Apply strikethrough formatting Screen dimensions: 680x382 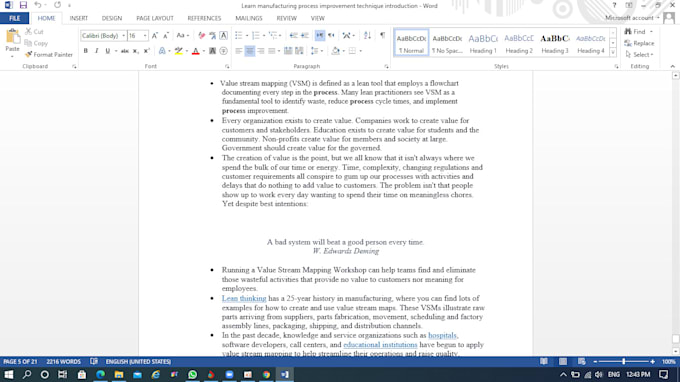pos(124,51)
